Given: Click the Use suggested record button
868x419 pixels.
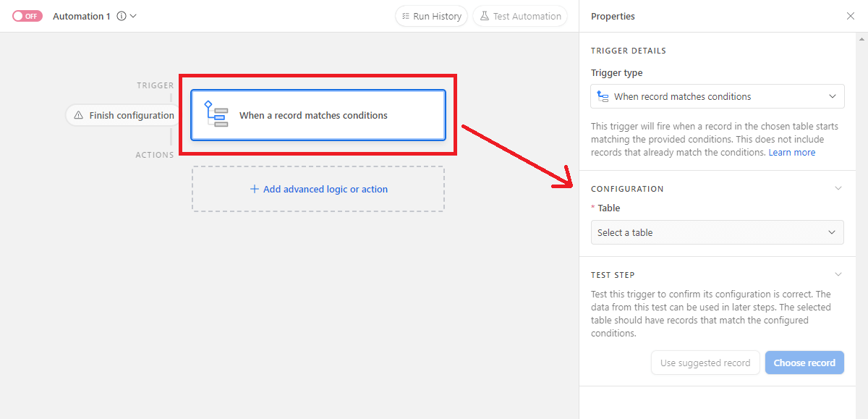Looking at the screenshot, I should click(705, 362).
